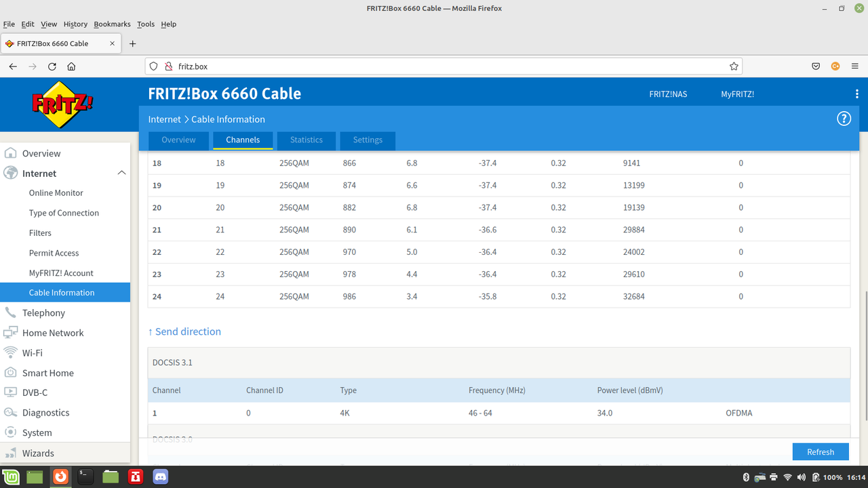Click the shield tracking protection icon

153,66
